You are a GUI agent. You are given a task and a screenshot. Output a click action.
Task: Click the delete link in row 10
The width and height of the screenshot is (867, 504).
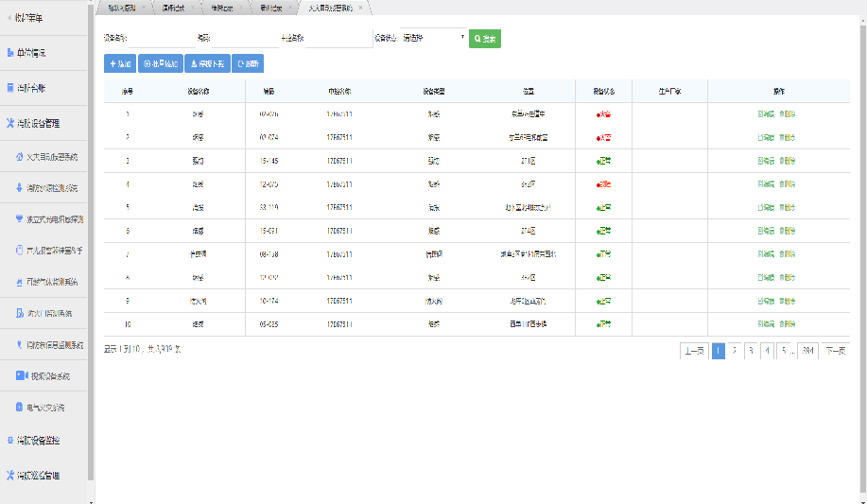(788, 324)
